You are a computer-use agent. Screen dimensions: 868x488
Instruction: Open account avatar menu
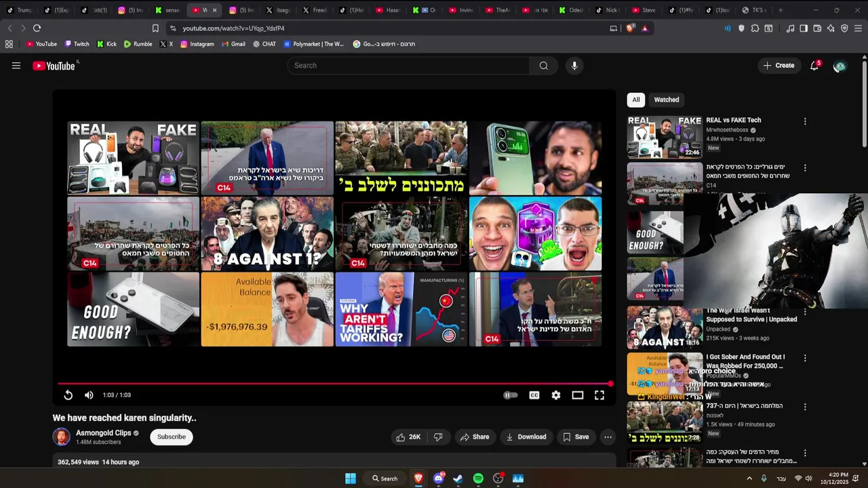840,66
